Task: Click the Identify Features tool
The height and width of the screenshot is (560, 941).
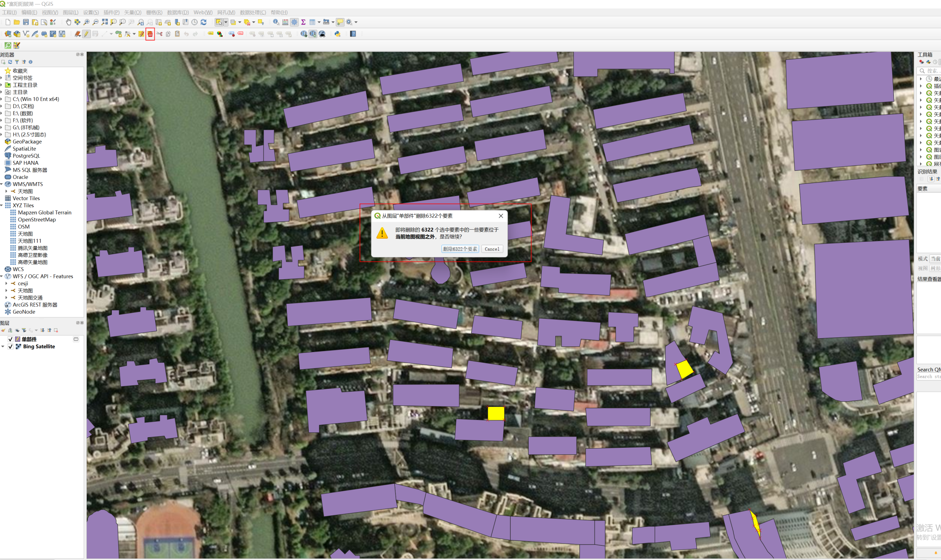Action: point(276,22)
